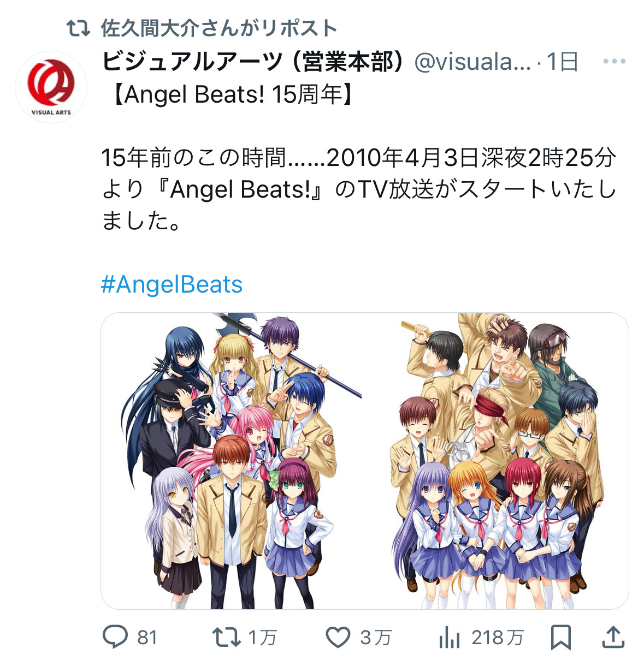This screenshot has height=660, width=644.
Task: Open the 218万 view count
Action: pyautogui.click(x=498, y=637)
